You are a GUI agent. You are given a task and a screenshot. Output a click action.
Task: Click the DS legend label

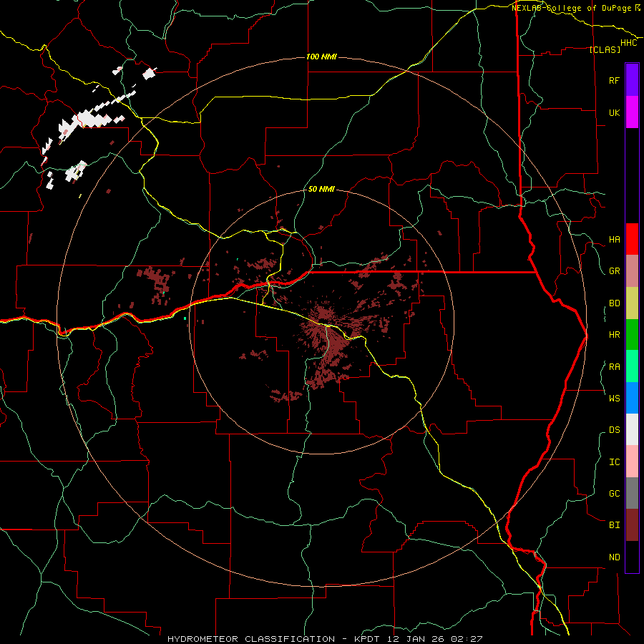pyautogui.click(x=614, y=430)
